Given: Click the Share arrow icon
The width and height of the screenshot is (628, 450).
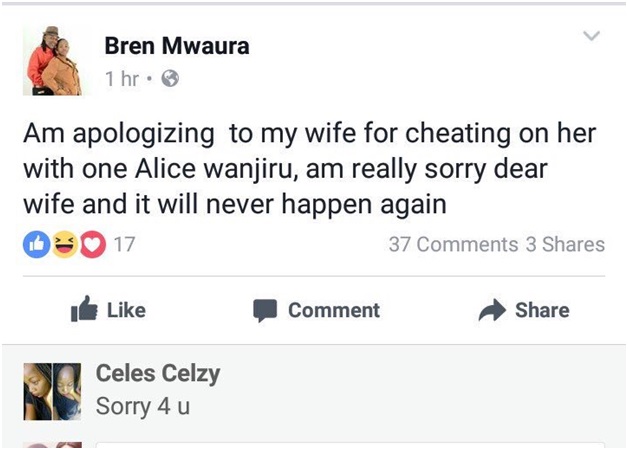Looking at the screenshot, I should (x=492, y=311).
